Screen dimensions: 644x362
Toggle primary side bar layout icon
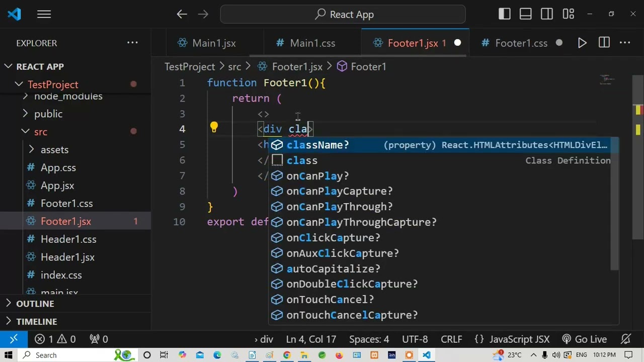tap(504, 15)
